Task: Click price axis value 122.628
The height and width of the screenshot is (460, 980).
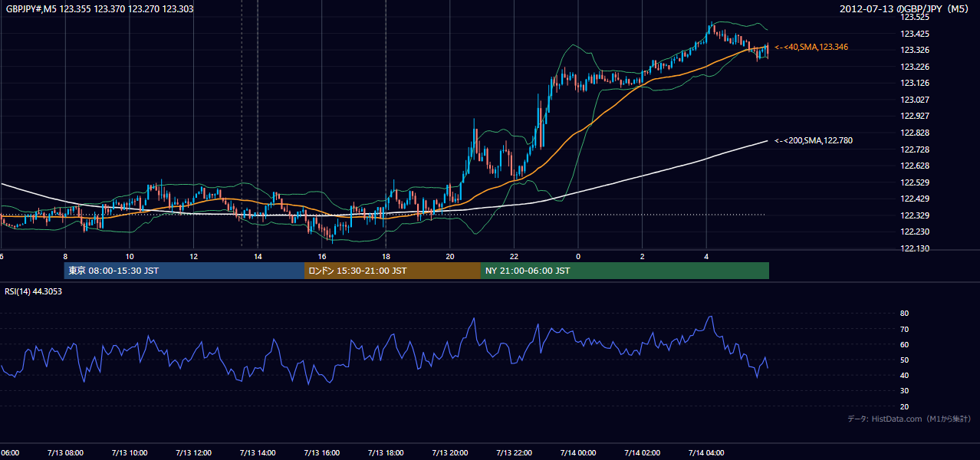Action: point(914,166)
